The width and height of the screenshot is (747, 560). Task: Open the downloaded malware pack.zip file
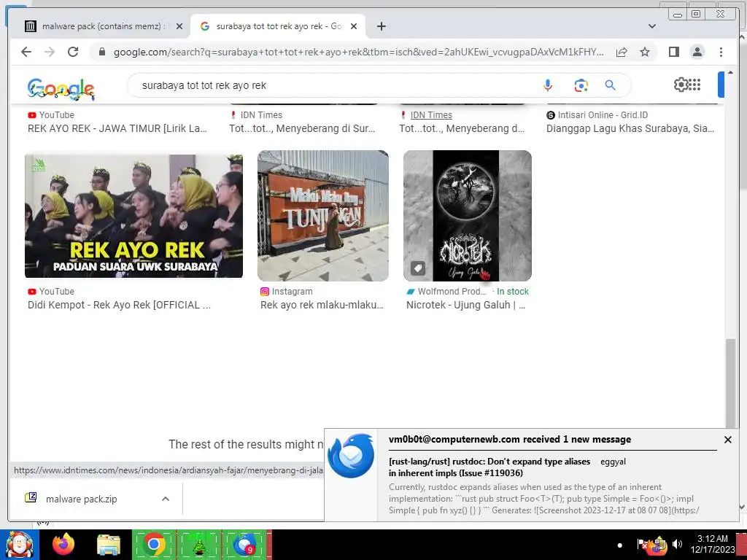[x=82, y=499]
